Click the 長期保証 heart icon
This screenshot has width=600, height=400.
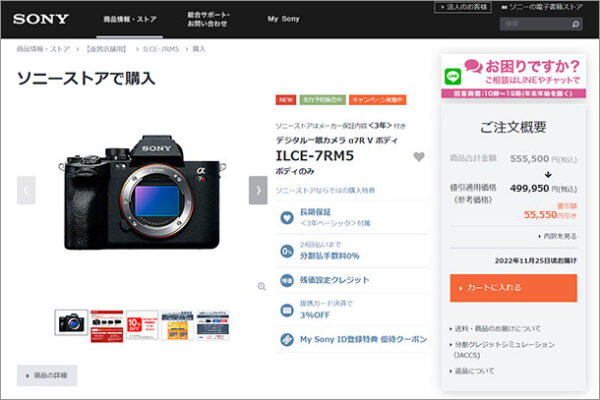coord(287,218)
